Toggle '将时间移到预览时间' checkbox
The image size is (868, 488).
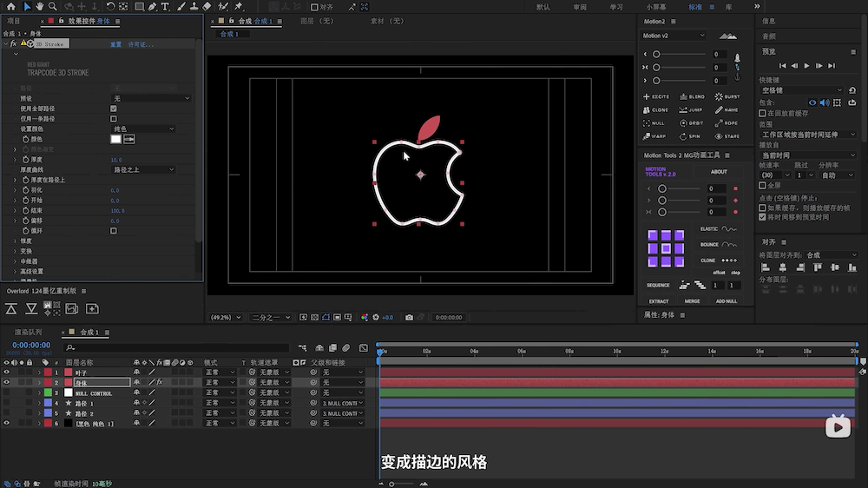click(x=762, y=217)
